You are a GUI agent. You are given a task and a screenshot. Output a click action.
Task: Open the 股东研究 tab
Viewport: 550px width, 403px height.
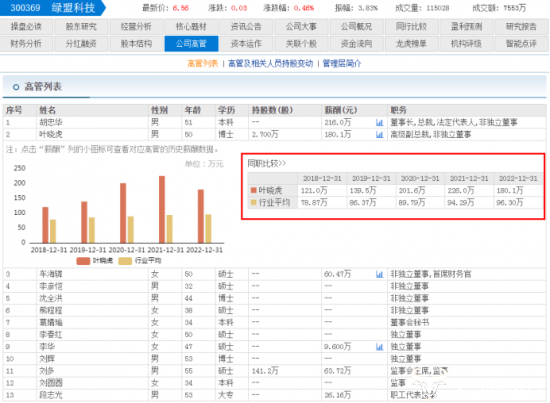81,27
